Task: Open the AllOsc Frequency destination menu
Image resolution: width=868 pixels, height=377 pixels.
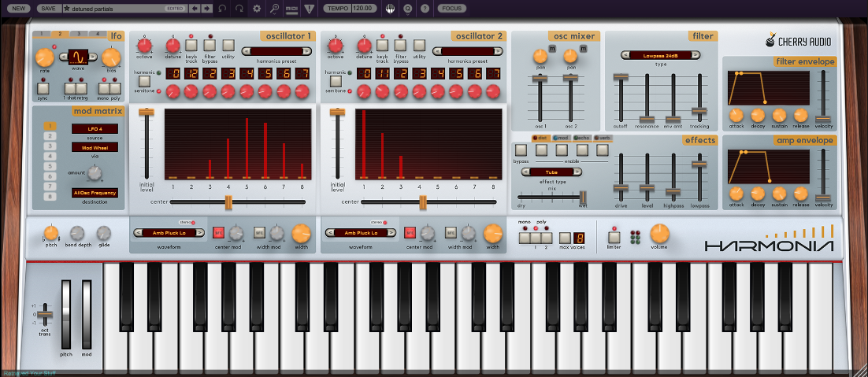Action: (95, 193)
